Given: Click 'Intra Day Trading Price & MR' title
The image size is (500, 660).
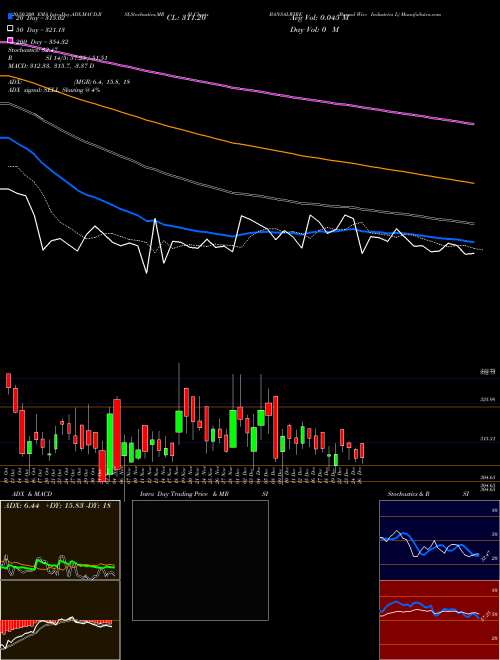Looking at the screenshot, I should (184, 494).
